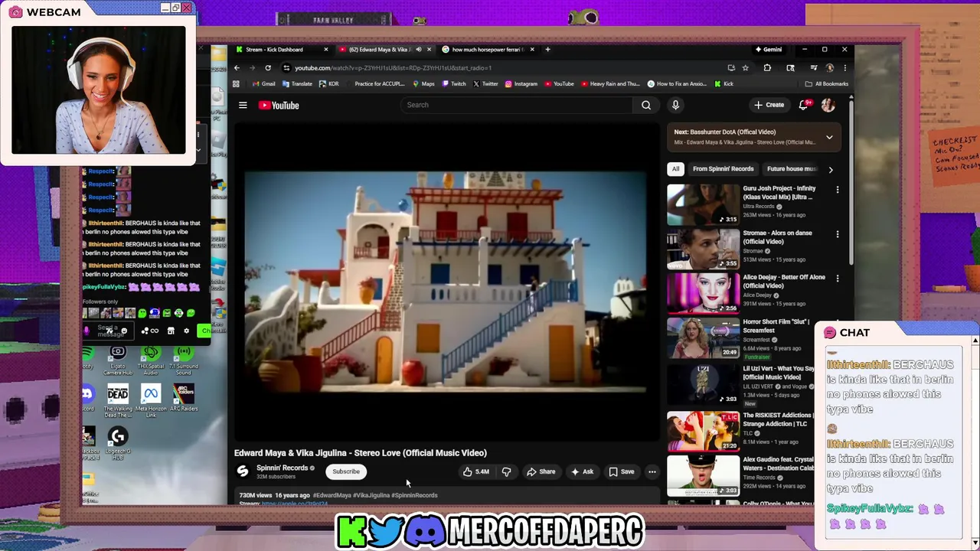
Task: Expand the Next: Basshunter DotA queue panel
Action: pos(829,137)
